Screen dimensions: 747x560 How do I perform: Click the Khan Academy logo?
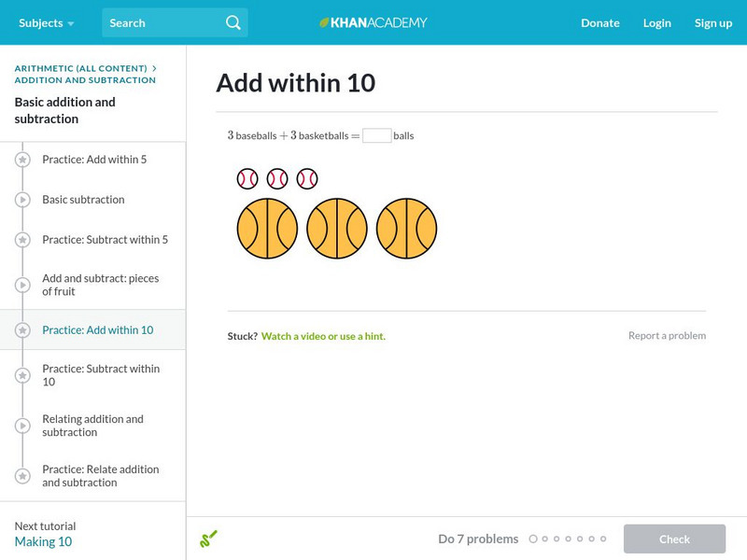click(373, 22)
